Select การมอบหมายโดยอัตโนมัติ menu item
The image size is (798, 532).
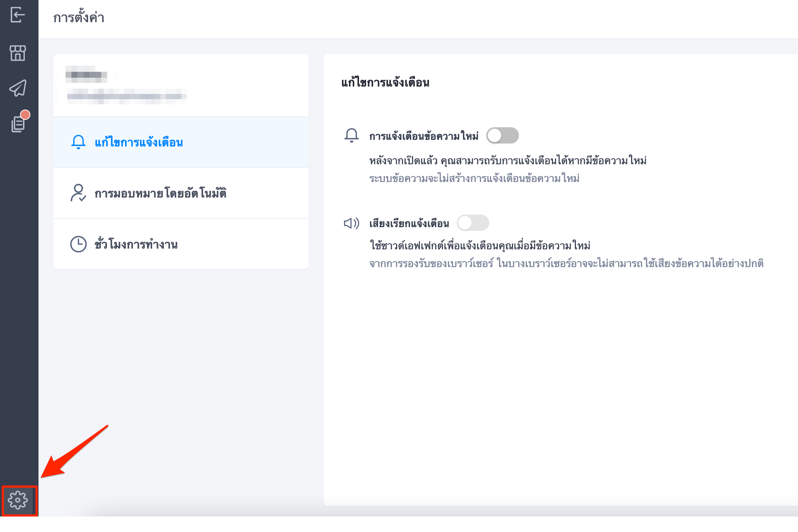coord(181,193)
